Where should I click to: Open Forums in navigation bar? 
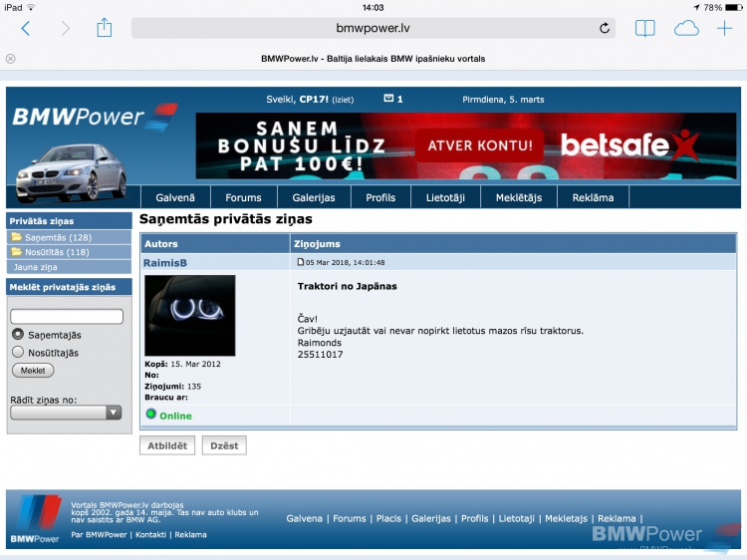click(x=243, y=197)
